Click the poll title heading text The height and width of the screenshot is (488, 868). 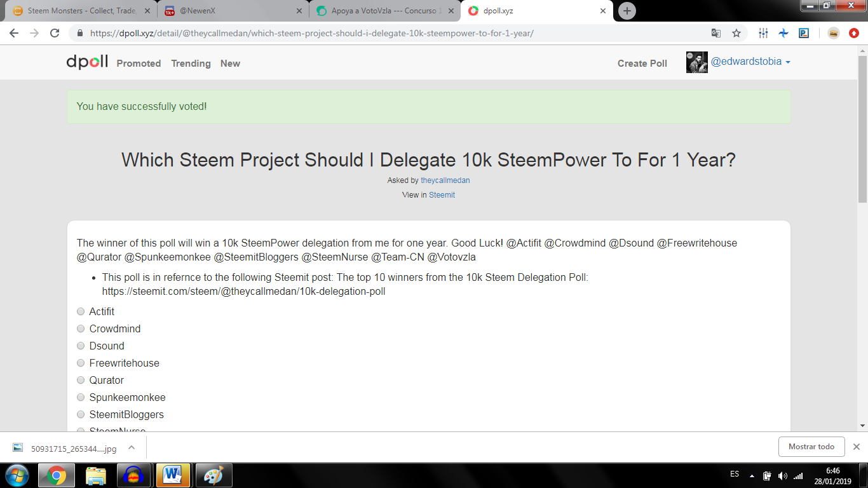click(428, 159)
